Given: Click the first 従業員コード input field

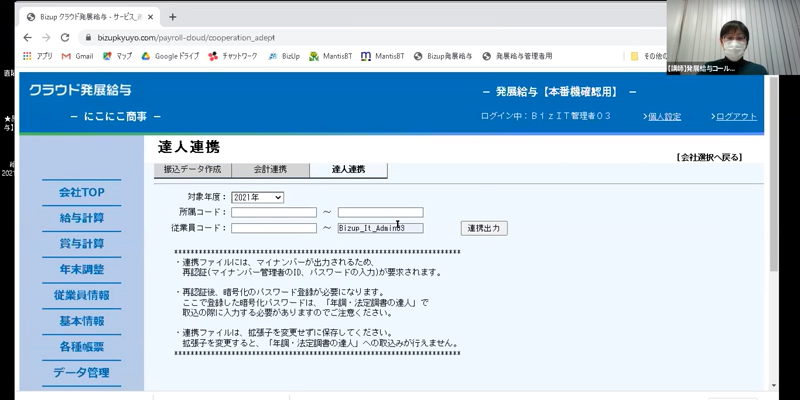Looking at the screenshot, I should coord(274,228).
